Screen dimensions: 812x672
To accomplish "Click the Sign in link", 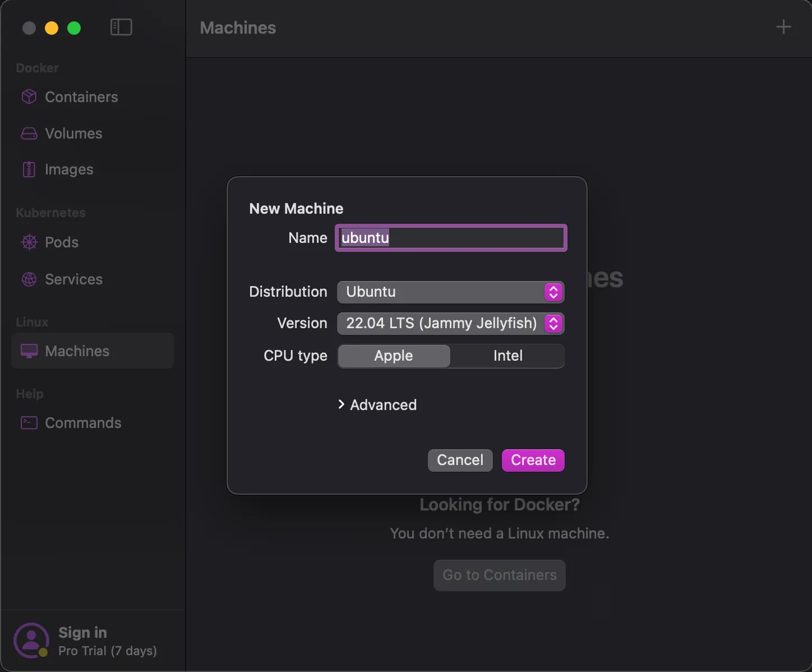I will [x=82, y=633].
